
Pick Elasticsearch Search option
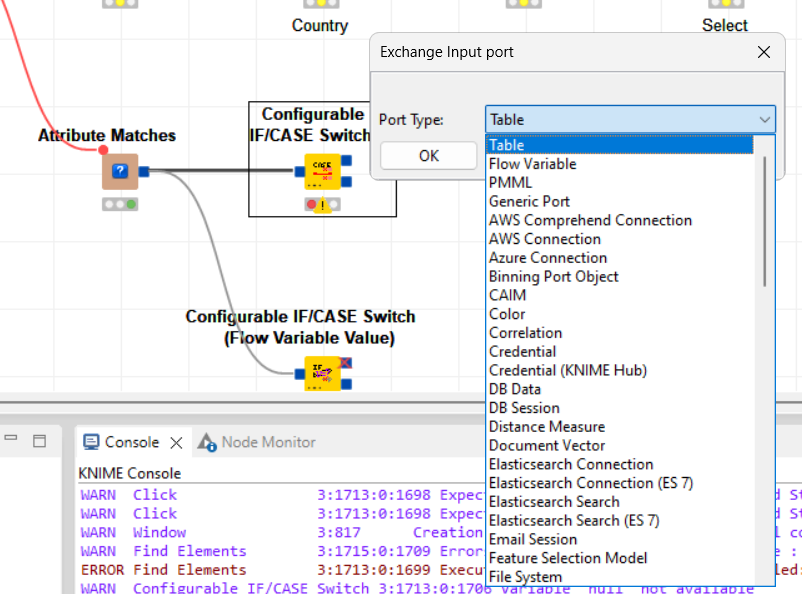point(620,501)
